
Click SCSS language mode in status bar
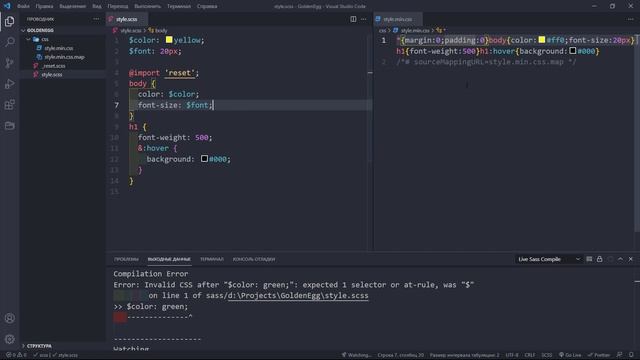[x=547, y=355]
